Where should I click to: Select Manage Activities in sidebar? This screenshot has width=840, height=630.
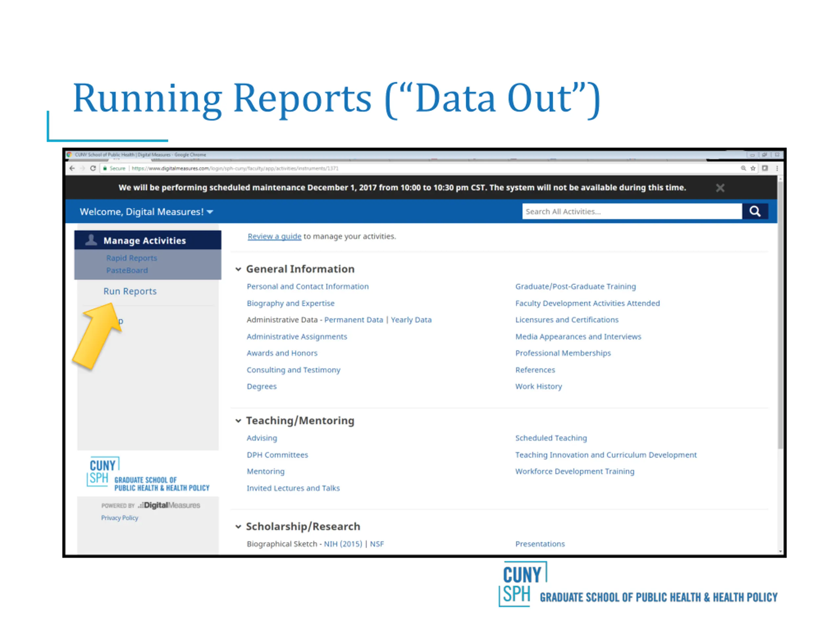148,240
